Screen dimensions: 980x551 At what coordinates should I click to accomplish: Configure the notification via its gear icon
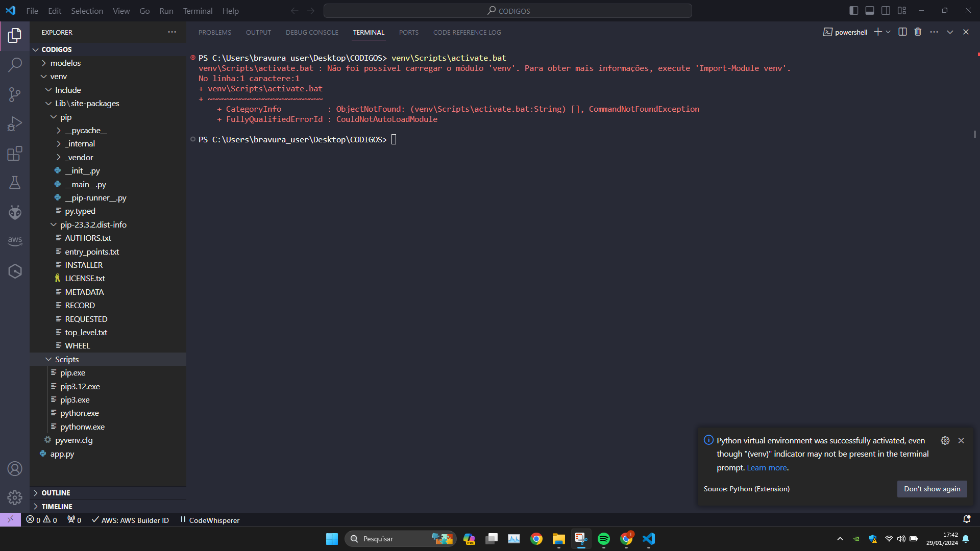click(x=945, y=440)
